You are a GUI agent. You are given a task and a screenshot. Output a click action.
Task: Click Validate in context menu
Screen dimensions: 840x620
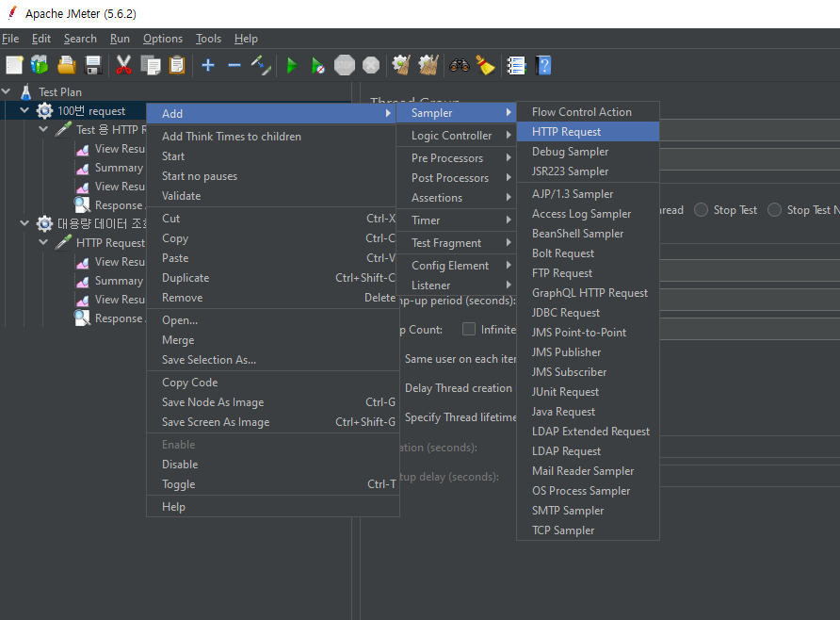tap(273, 196)
